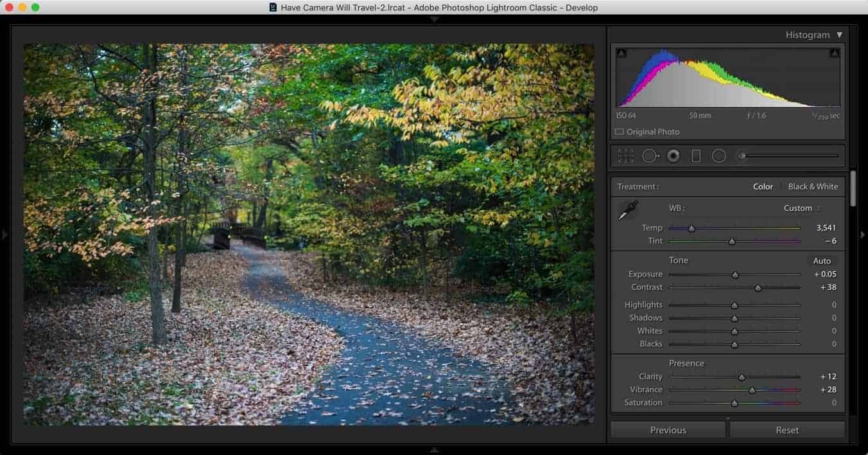Adjust the Tint slider handle

click(732, 242)
